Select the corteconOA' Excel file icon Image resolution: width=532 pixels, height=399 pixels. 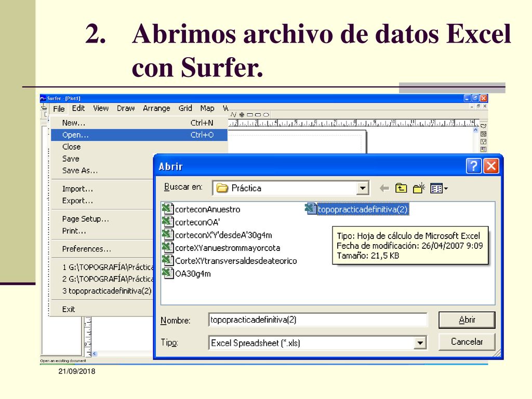coord(168,221)
